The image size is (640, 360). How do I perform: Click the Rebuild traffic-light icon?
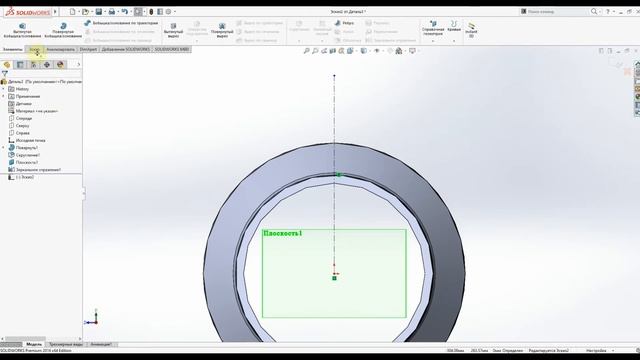tap(151, 12)
